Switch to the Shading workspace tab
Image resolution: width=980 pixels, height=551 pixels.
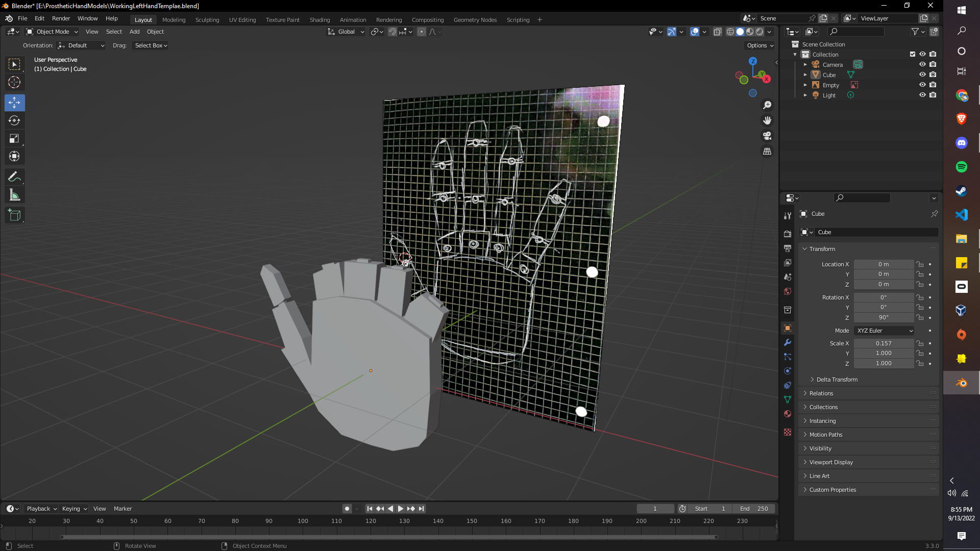coord(320,20)
